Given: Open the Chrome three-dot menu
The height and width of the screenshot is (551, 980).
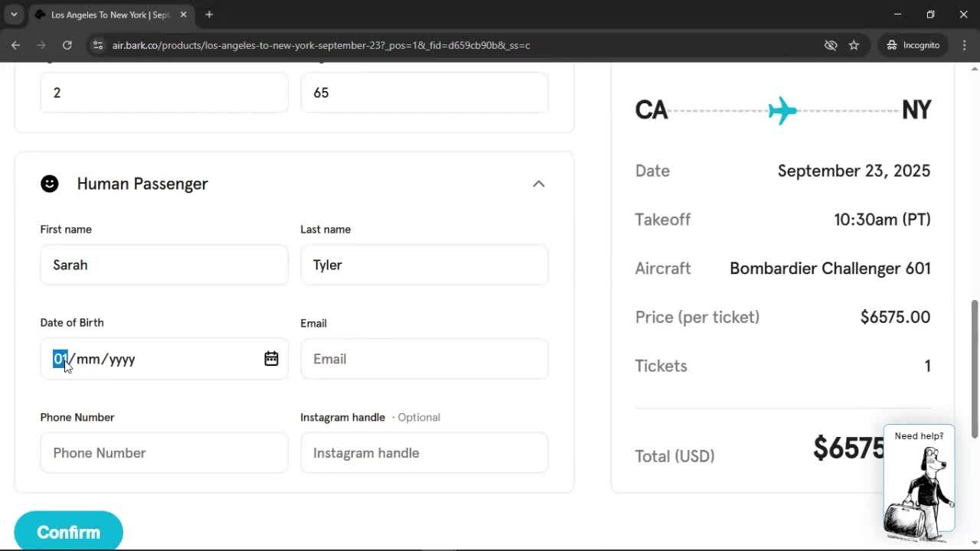Looking at the screenshot, I should 964,45.
